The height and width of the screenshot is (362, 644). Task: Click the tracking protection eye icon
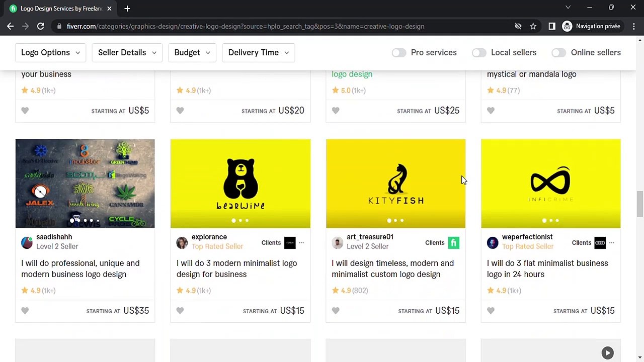tap(518, 26)
